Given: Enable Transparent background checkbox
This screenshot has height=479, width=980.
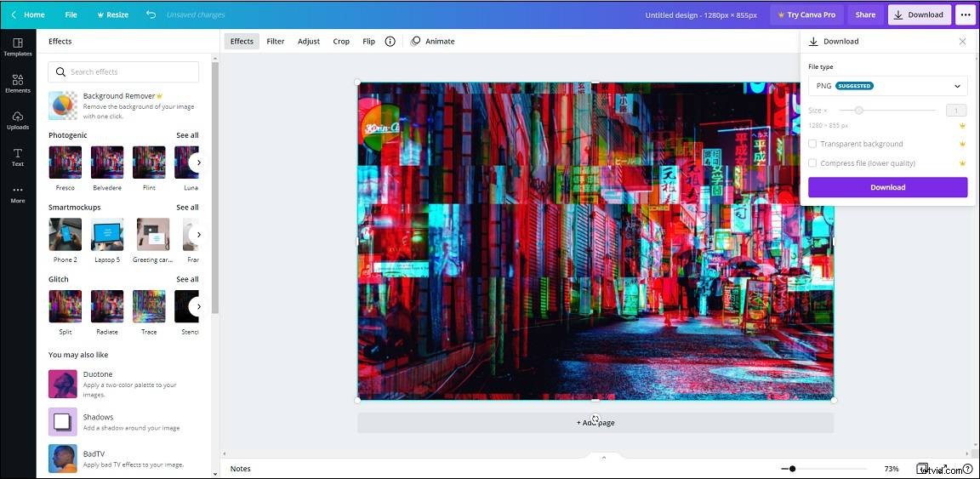Looking at the screenshot, I should click(812, 144).
